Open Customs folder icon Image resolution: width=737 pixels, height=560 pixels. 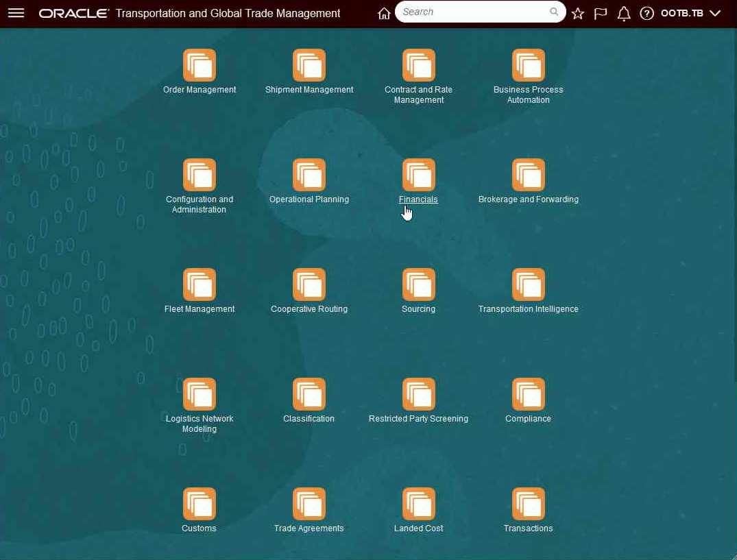pos(200,504)
